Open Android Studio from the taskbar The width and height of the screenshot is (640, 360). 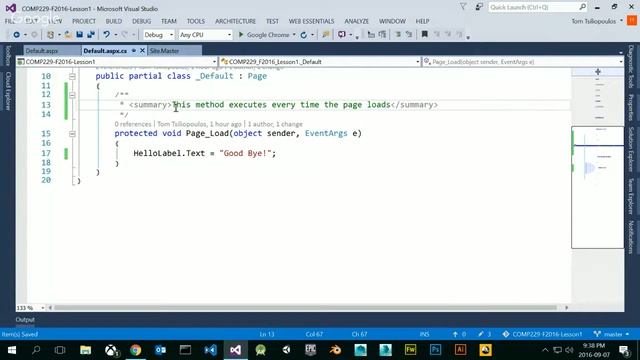[x=260, y=350]
